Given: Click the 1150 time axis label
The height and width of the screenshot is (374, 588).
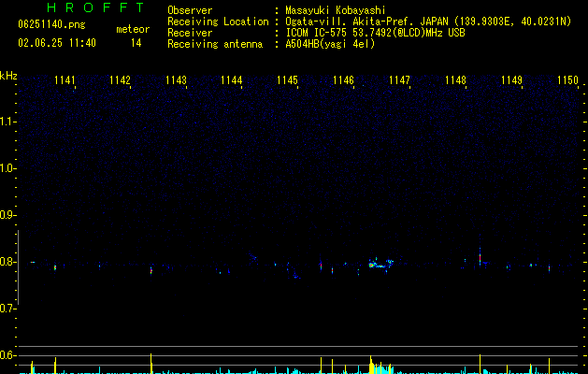Looking at the screenshot, I should [x=567, y=80].
